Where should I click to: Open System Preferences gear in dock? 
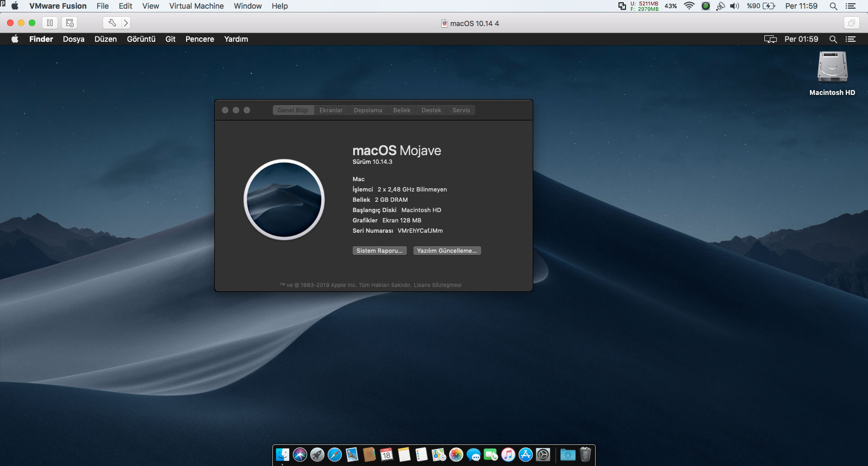pos(543,455)
